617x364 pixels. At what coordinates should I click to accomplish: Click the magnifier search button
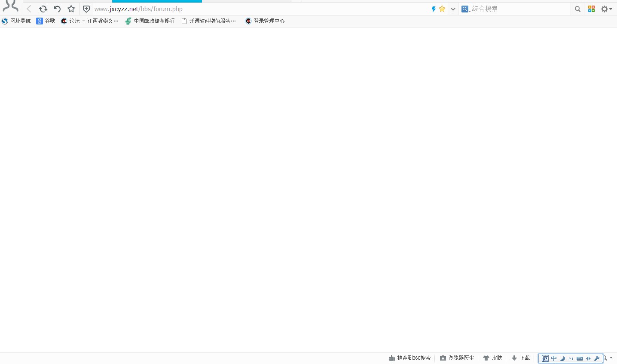[x=577, y=9]
